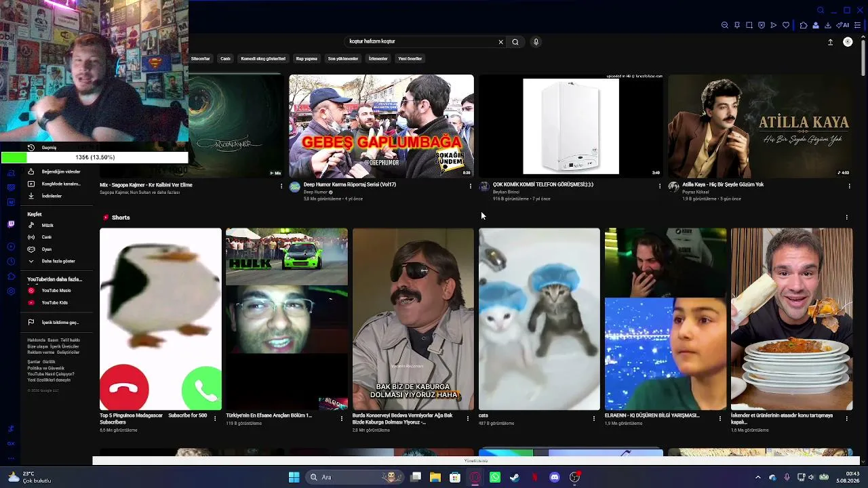The height and width of the screenshot is (488, 868).
Task: Open the browser easy setup sliders menu
Action: pyautogui.click(x=858, y=26)
